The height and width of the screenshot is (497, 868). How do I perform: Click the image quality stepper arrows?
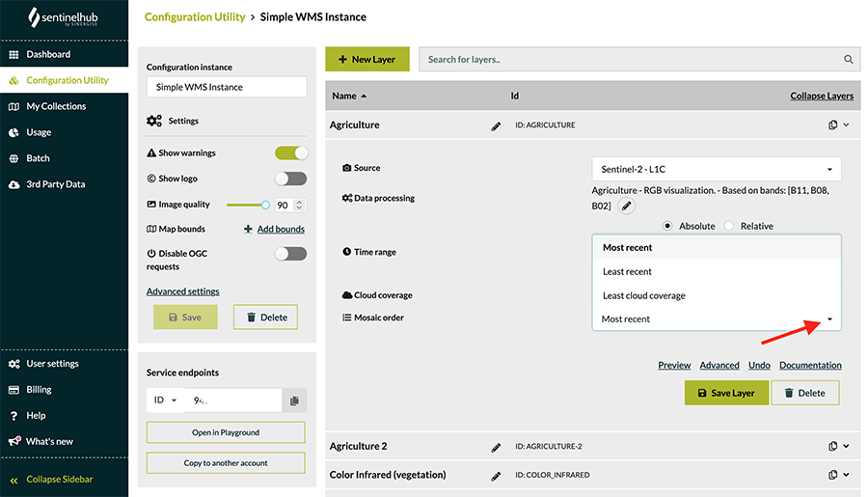tap(299, 205)
